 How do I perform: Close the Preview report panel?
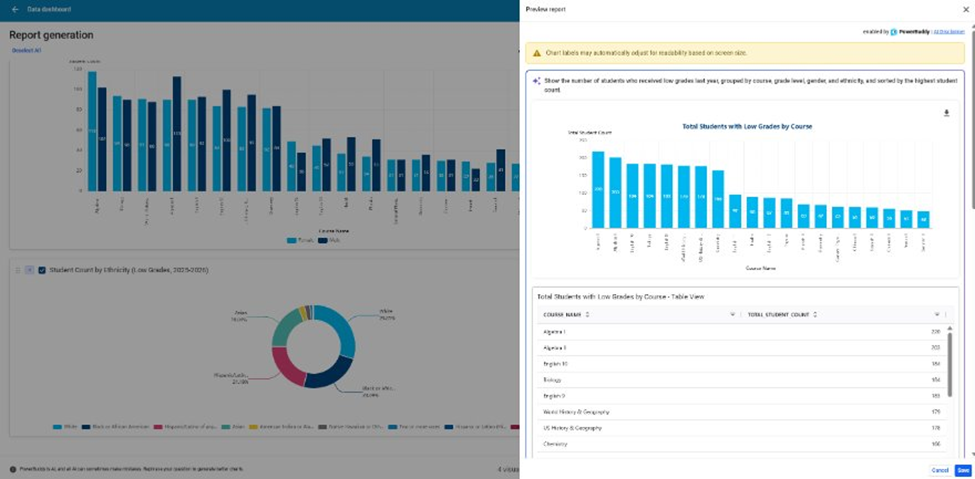click(965, 9)
